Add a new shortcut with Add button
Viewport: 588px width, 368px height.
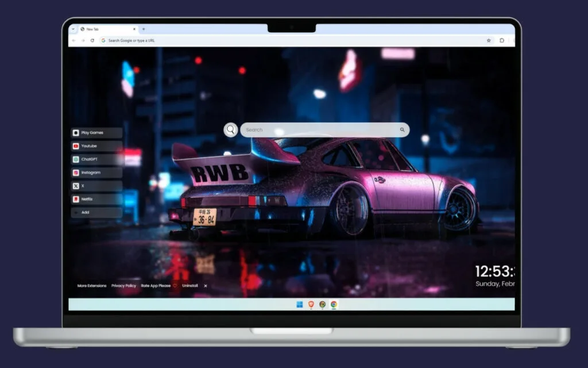[x=96, y=213]
